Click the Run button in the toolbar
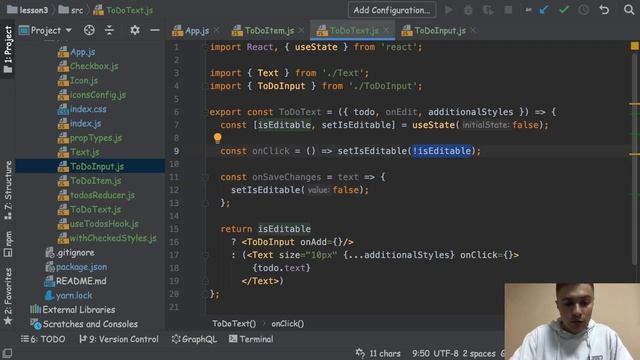 pos(449,10)
